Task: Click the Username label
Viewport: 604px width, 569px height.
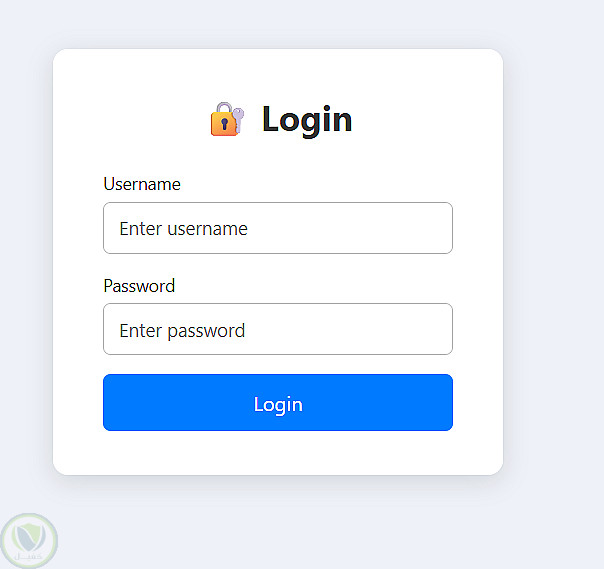Action: 142,184
